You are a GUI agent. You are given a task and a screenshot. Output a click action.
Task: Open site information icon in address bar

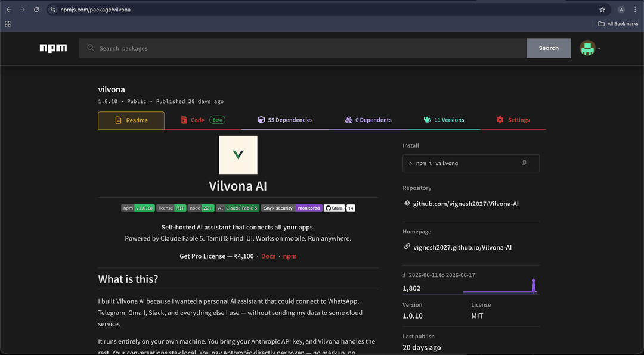coord(52,10)
